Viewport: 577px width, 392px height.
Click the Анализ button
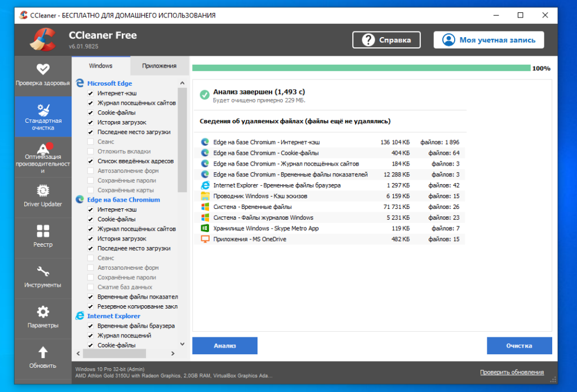(225, 346)
